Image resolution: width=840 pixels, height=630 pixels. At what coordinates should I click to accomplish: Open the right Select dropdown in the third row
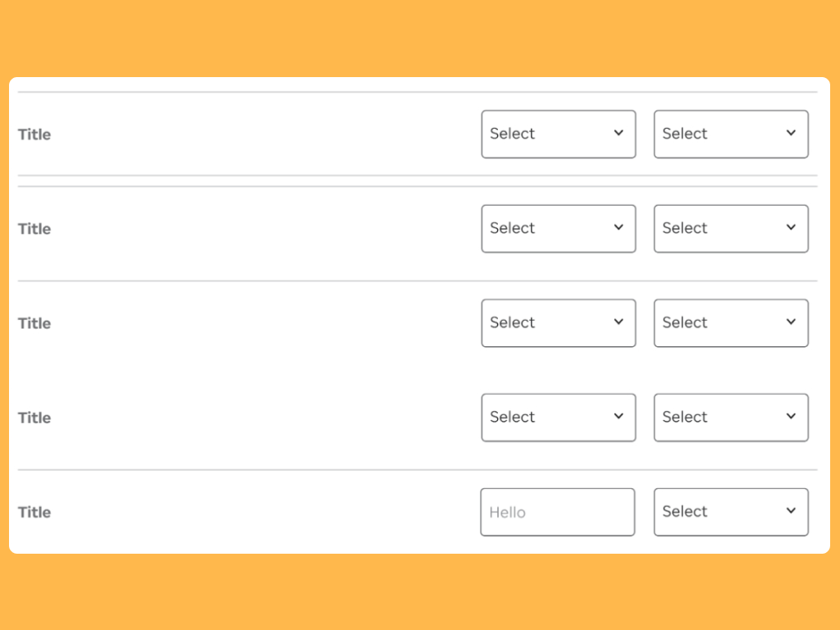(730, 322)
